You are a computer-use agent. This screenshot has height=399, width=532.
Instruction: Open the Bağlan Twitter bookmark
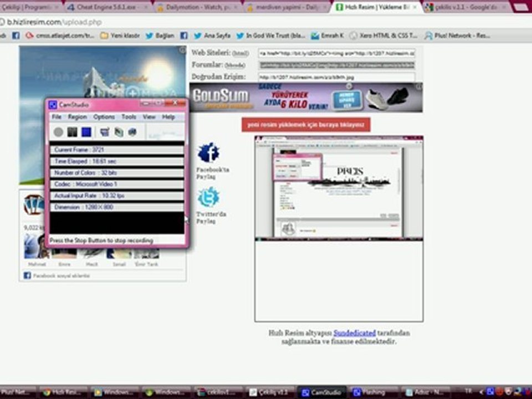click(160, 35)
